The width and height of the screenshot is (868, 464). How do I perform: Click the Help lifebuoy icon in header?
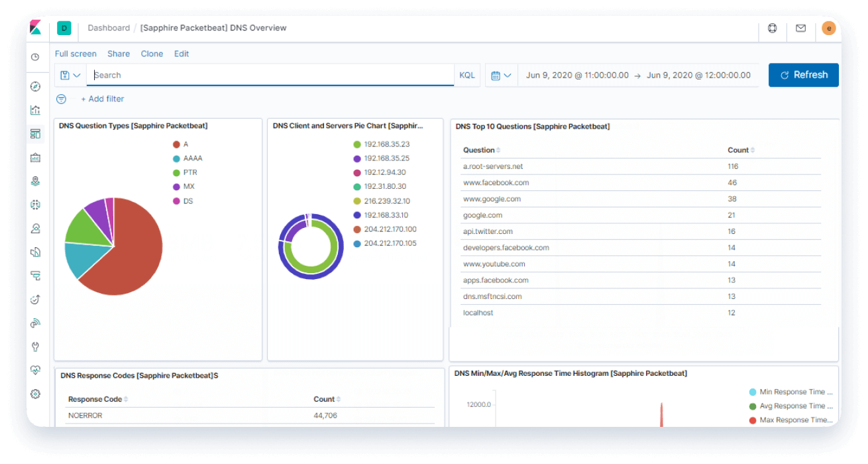[x=771, y=29]
